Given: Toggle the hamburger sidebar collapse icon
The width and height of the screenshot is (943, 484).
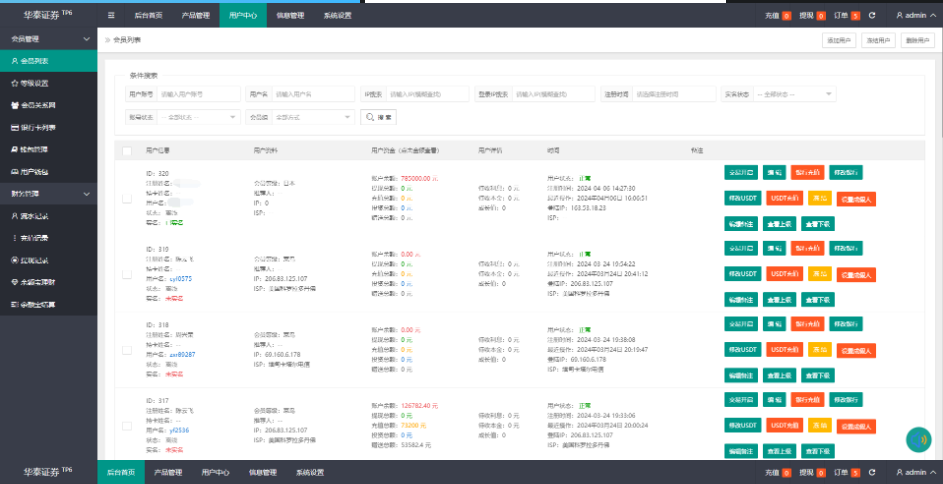Looking at the screenshot, I should click(112, 16).
